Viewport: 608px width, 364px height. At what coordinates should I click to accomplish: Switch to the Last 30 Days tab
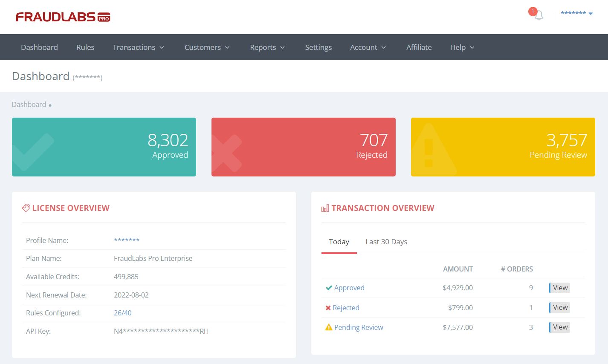[x=386, y=242]
